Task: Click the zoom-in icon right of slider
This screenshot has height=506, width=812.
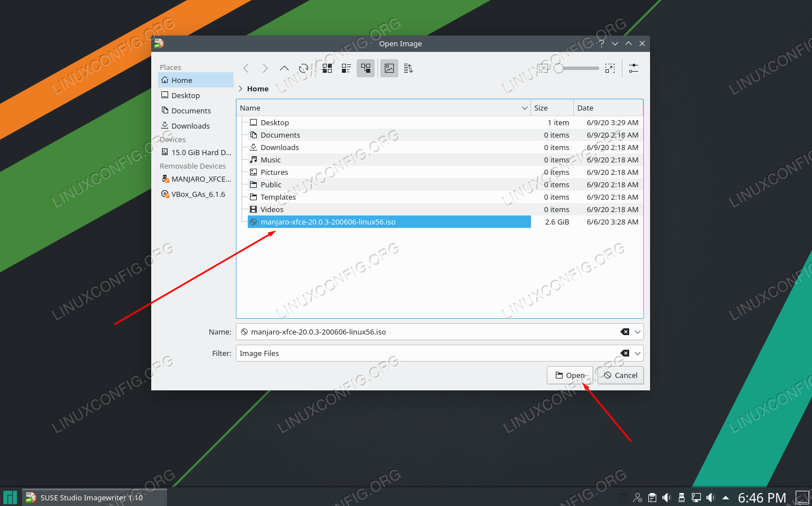Action: (610, 68)
